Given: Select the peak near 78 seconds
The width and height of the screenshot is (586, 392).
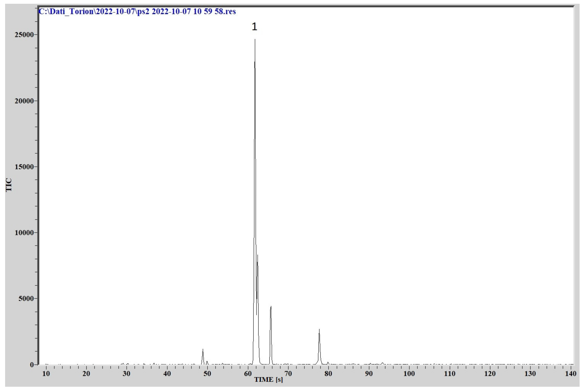Looking at the screenshot, I should coord(319,330).
